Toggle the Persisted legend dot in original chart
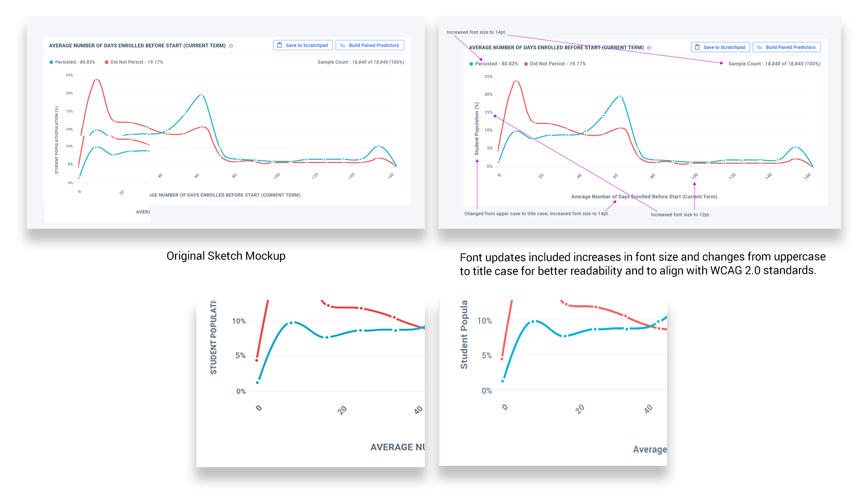868x490 pixels. click(51, 62)
